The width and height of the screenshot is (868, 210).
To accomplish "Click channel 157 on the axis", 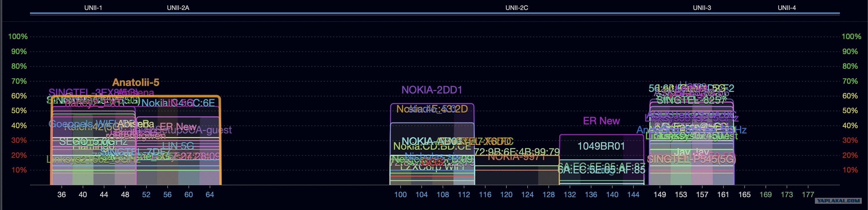I will 702,194.
